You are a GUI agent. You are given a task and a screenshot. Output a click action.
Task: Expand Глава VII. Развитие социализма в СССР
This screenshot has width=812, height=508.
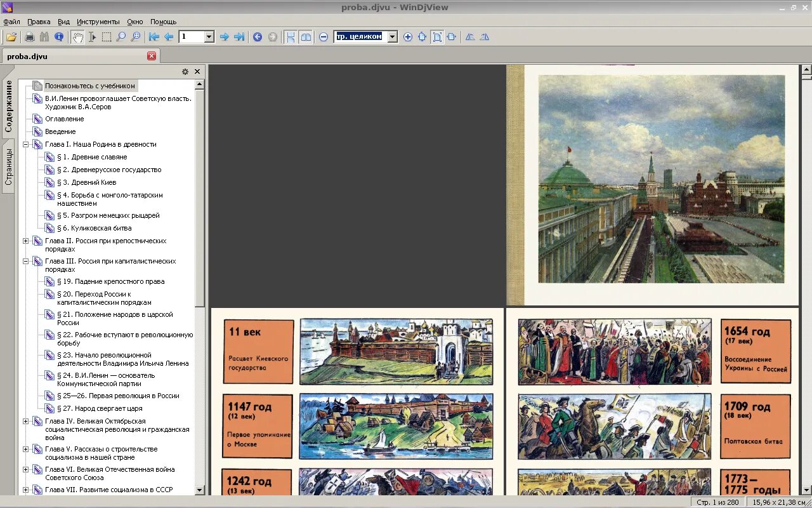26,490
